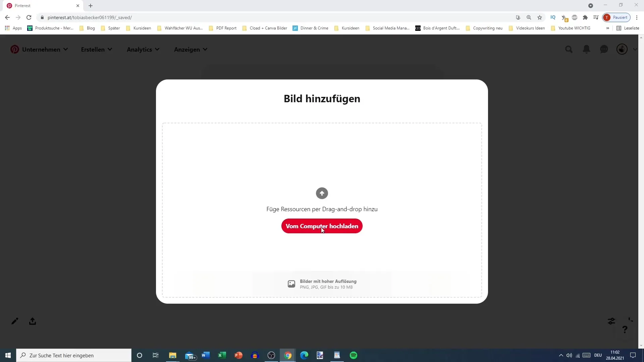
Task: Click Vom Computer hochladen button
Action: [x=322, y=226]
